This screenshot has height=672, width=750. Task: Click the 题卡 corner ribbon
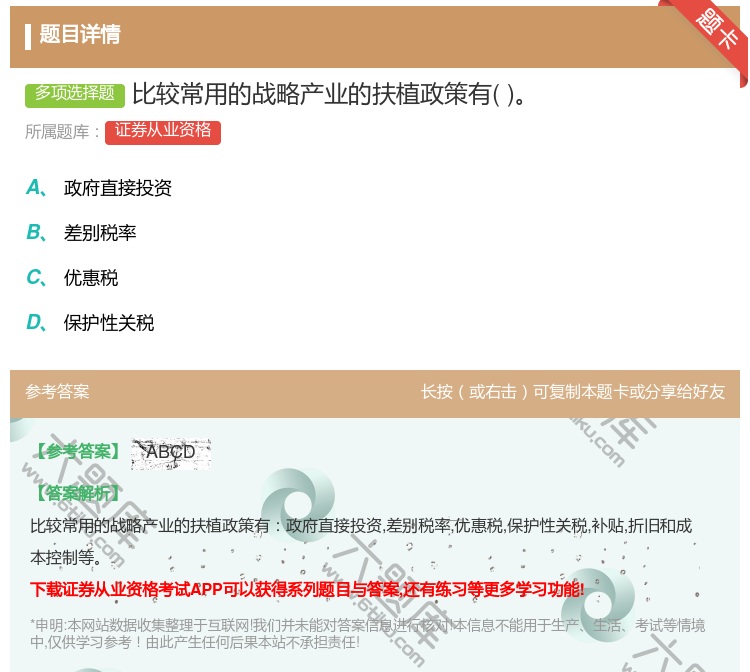pyautogui.click(x=716, y=30)
